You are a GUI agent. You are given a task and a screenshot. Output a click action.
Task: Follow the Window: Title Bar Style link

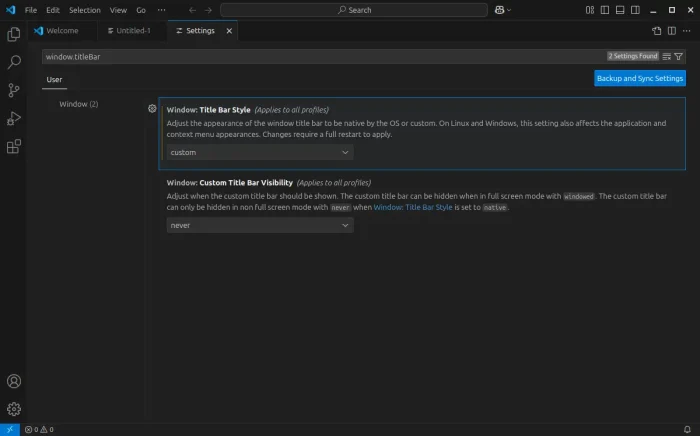[412, 207]
